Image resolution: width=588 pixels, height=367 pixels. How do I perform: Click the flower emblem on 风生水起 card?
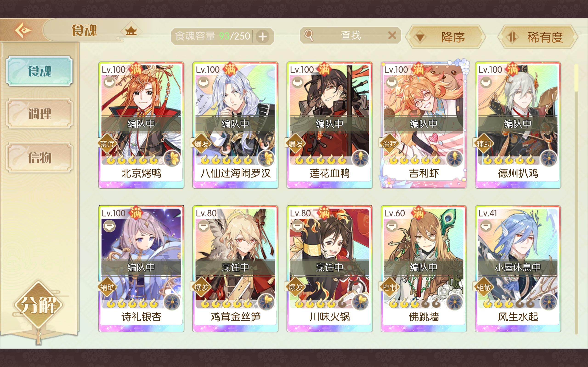click(x=549, y=302)
